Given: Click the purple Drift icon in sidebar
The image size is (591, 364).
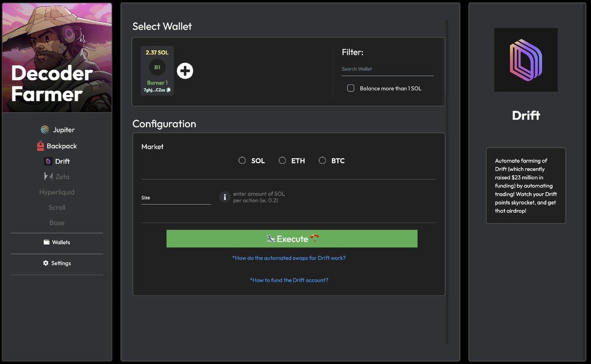Looking at the screenshot, I should click(x=48, y=162).
